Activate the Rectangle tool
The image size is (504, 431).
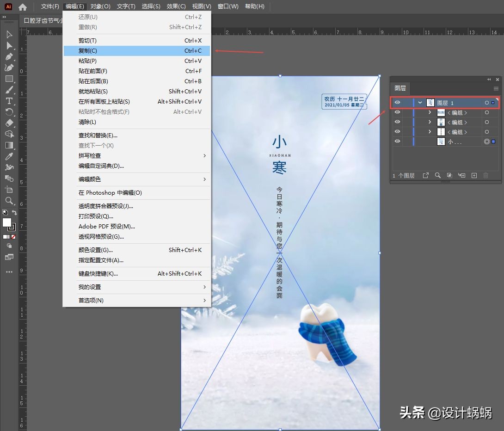point(9,79)
